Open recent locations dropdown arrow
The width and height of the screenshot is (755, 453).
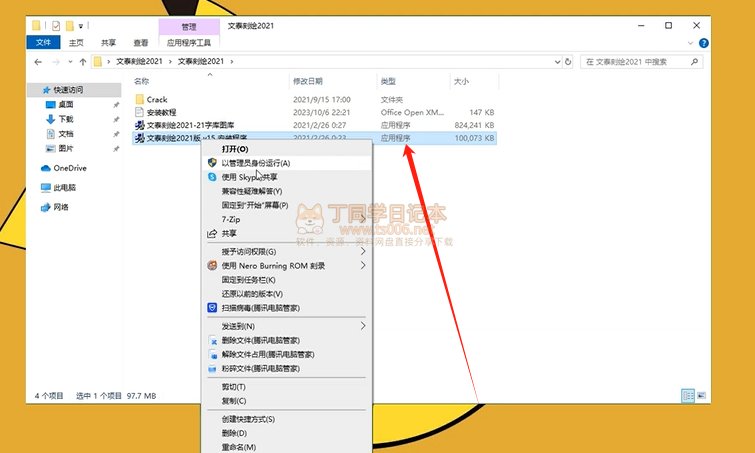tap(70, 62)
